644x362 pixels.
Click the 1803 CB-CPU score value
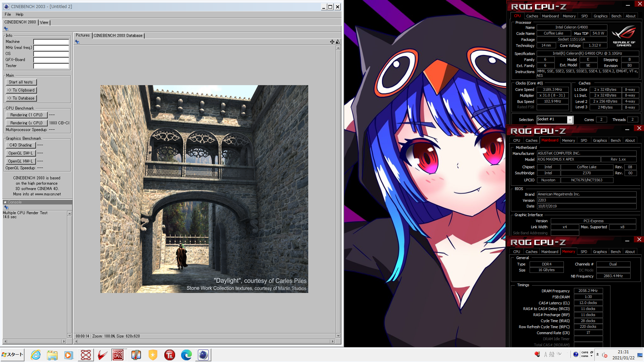click(x=59, y=123)
